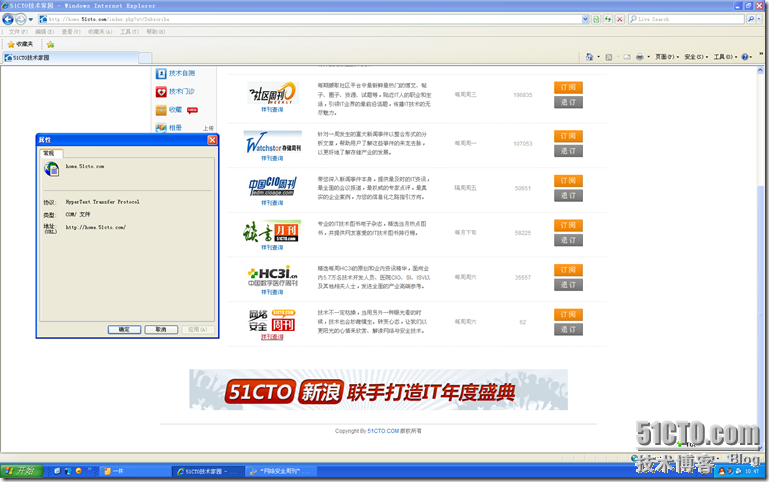Open the 帮助(H) menu
Screen dimensions: 769x482
pos(155,32)
